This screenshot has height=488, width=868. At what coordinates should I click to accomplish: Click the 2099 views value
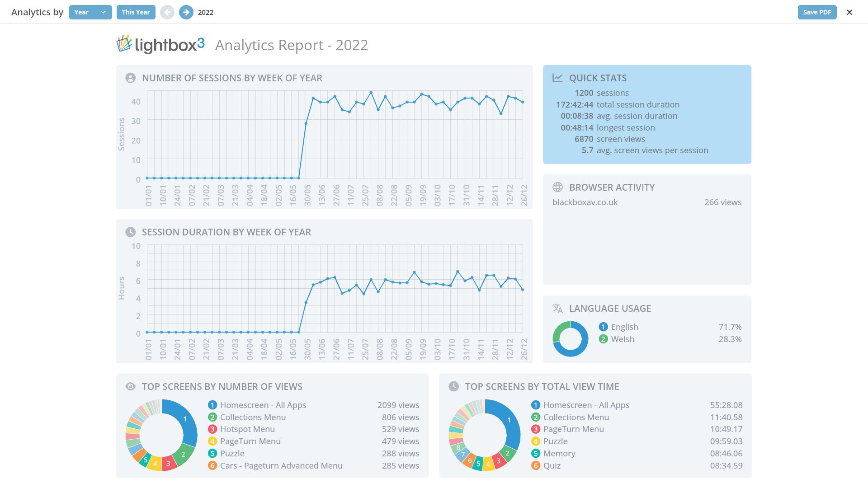pos(398,405)
